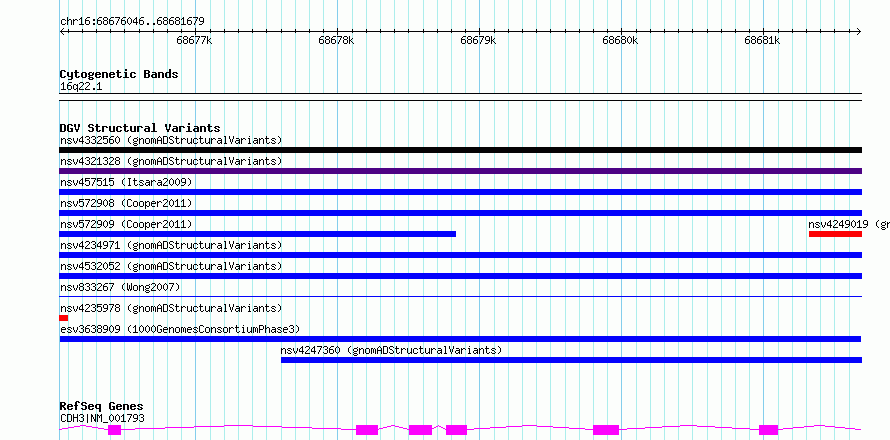Open the esv3638909 (1000GenomesConsortiumPhase3) label

point(180,329)
